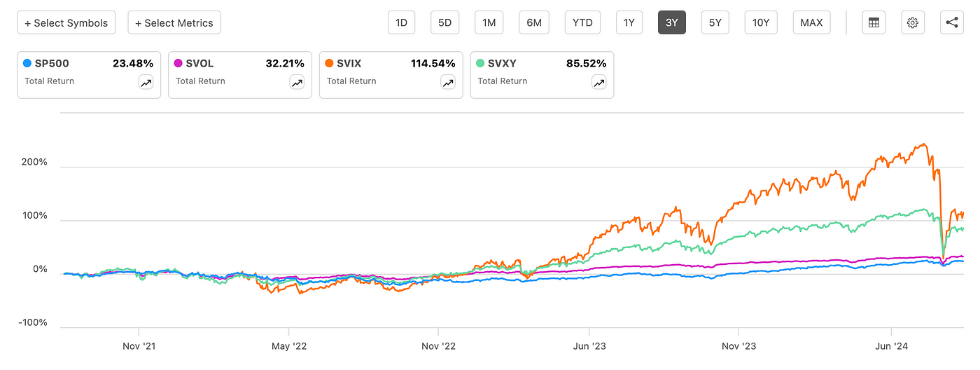Click Total Return under SP500
Screen dimensions: 980x370
(x=49, y=81)
